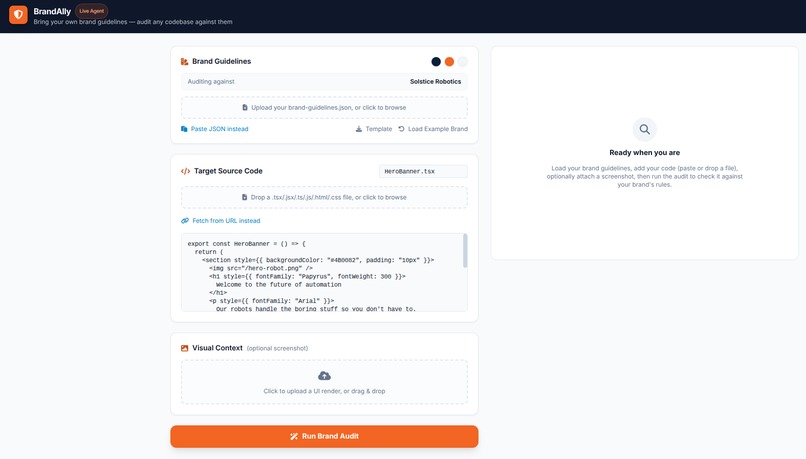Click the BrandAlly app title
Image resolution: width=806 pixels, height=459 pixels.
click(52, 11)
